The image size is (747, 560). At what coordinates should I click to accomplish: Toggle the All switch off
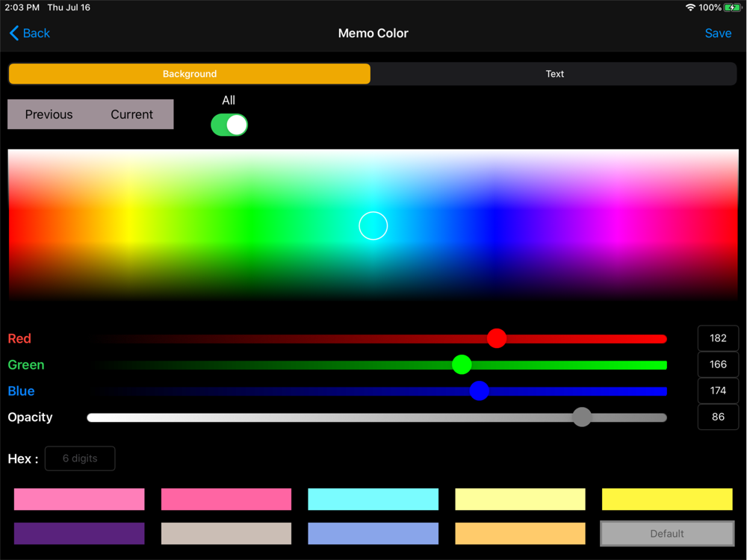coord(229,125)
